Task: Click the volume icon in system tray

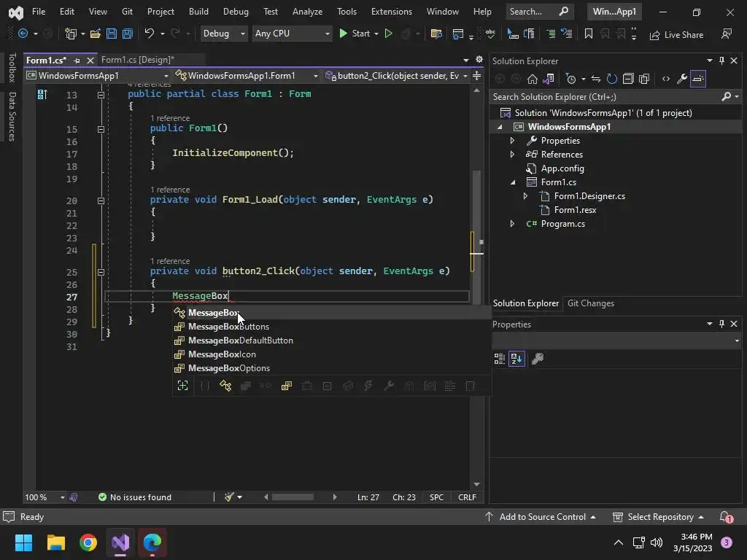Action: point(657,542)
